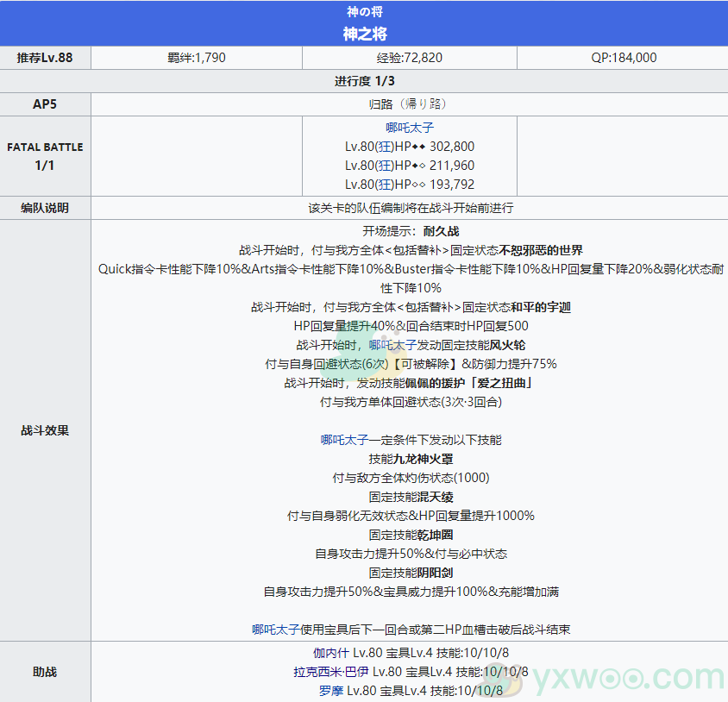Select the 付与我方单体回避状态(3次·3回合) line
The width and height of the screenshot is (728, 702).
pos(411,402)
